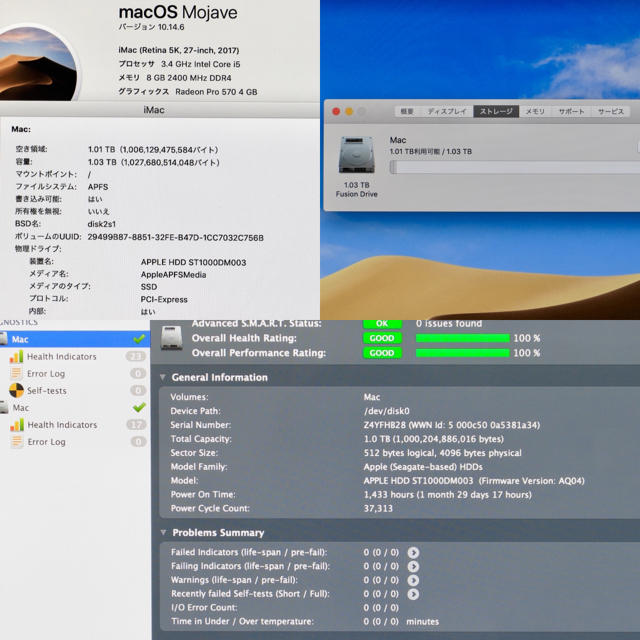Click the sector size 512 bytes logical
640x640 pixels.
tap(442, 453)
